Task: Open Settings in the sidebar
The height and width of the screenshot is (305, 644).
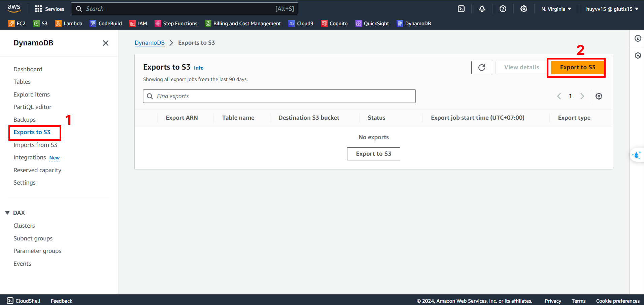Action: click(25, 183)
